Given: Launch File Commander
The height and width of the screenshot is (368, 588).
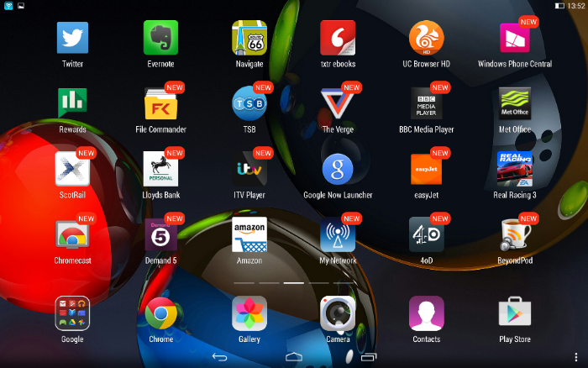Looking at the screenshot, I should [161, 104].
